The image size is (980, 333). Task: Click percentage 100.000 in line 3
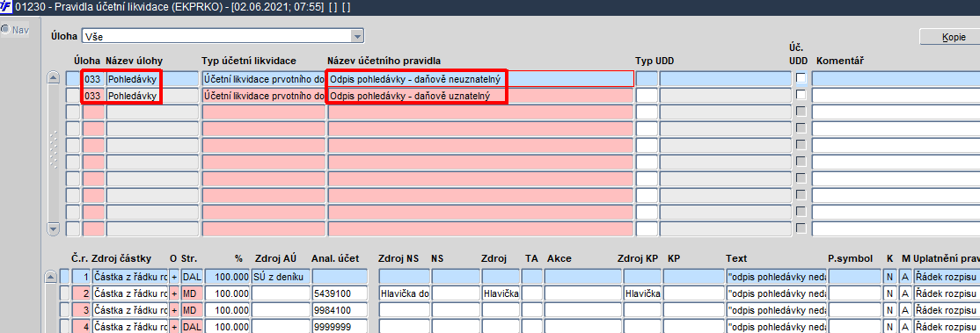coord(228,310)
